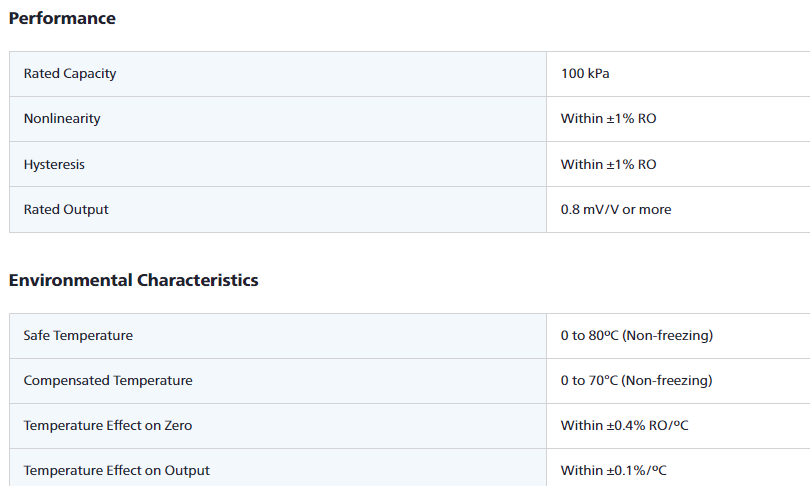Click the 0.8 mV/V or more value
This screenshot has width=810, height=486.
click(x=616, y=209)
